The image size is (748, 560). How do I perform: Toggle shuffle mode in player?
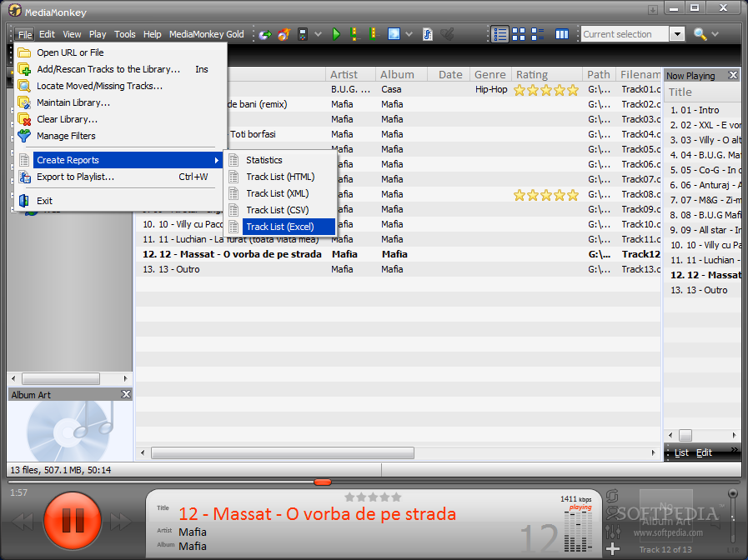(x=613, y=513)
